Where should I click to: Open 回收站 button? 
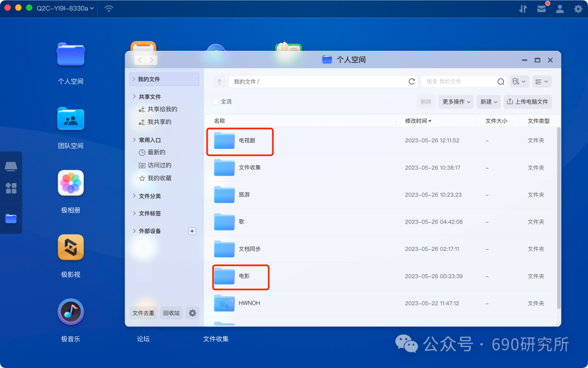(x=171, y=313)
